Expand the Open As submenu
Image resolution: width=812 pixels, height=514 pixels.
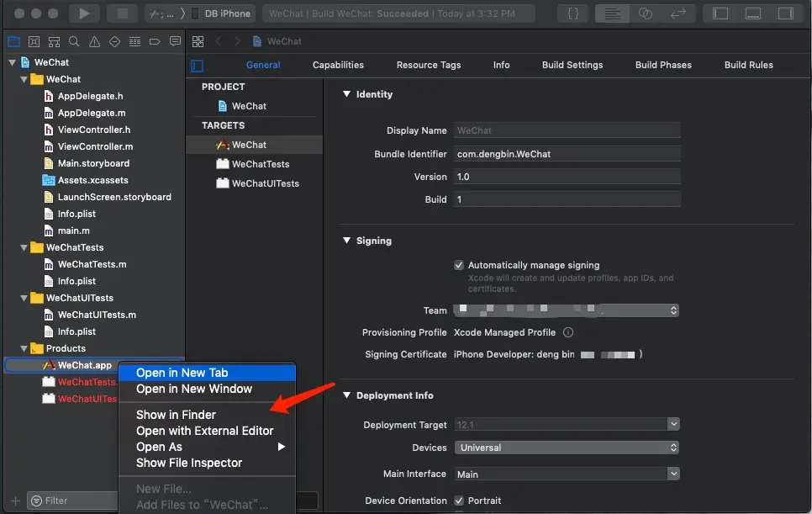point(207,447)
